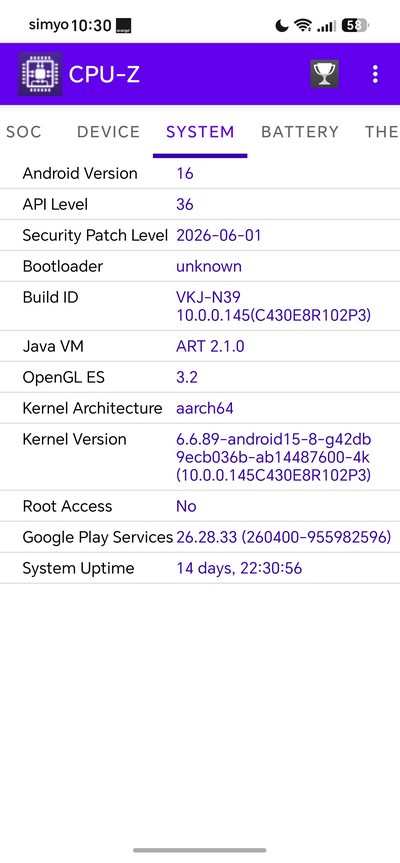Open the trophy benchmark icon
The height and width of the screenshot is (863, 400).
(x=324, y=74)
